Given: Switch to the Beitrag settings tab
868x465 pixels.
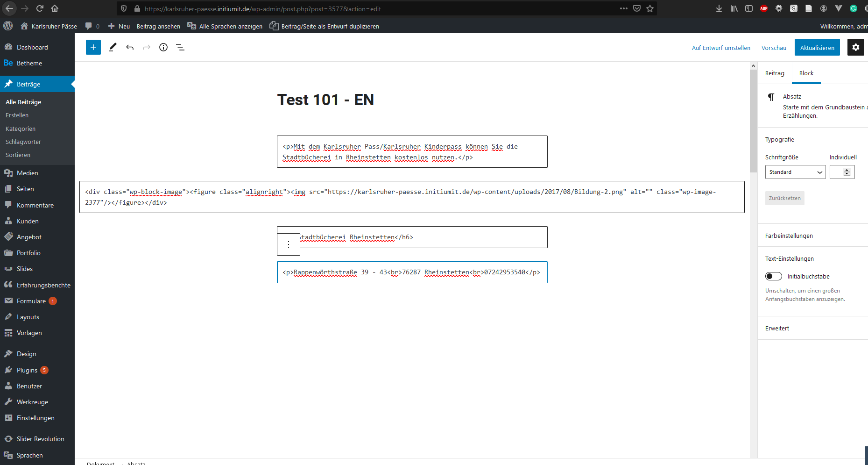Looking at the screenshot, I should pos(775,73).
